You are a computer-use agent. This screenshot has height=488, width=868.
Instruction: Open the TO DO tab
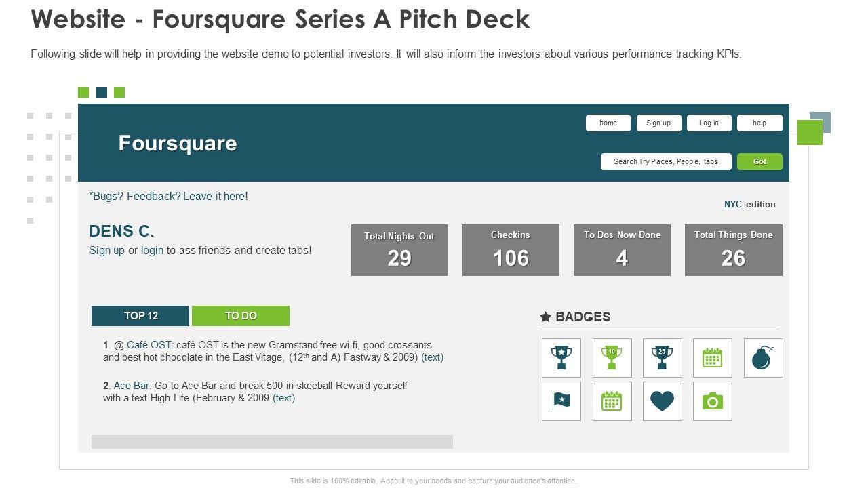241,316
